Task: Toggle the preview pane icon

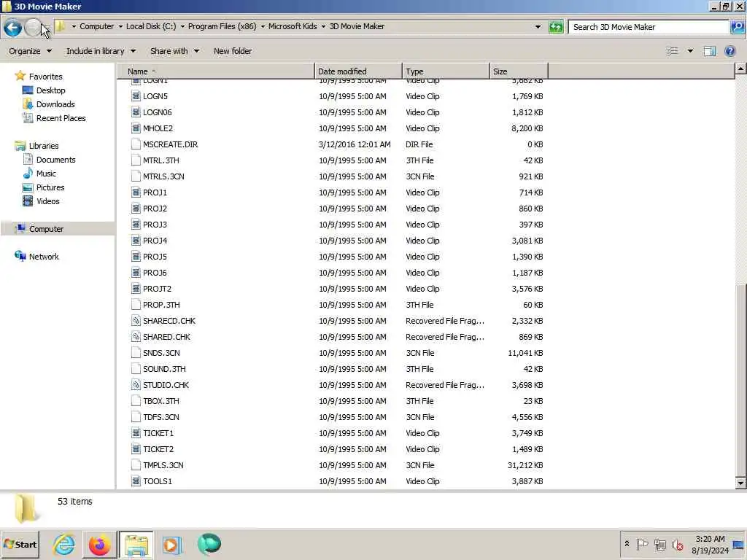Action: (709, 51)
